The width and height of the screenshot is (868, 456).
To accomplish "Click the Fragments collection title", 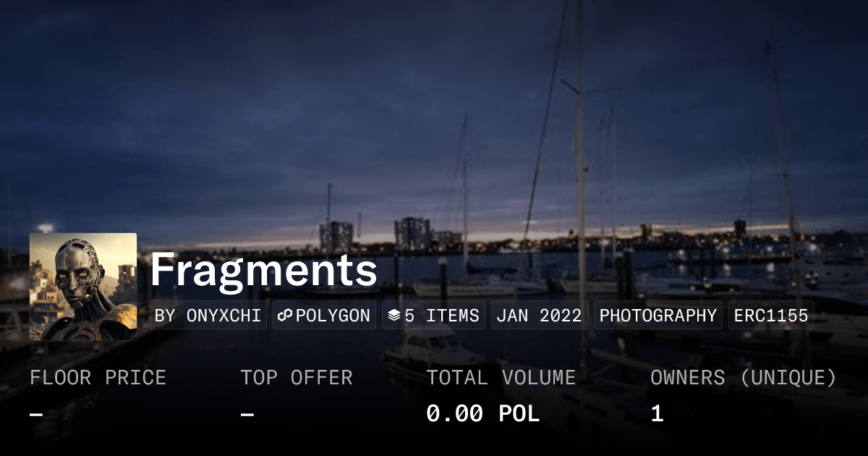I will 263,271.
